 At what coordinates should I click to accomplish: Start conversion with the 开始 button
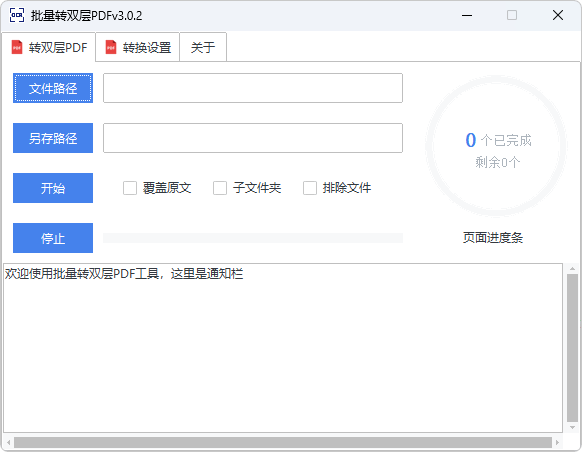pyautogui.click(x=53, y=188)
